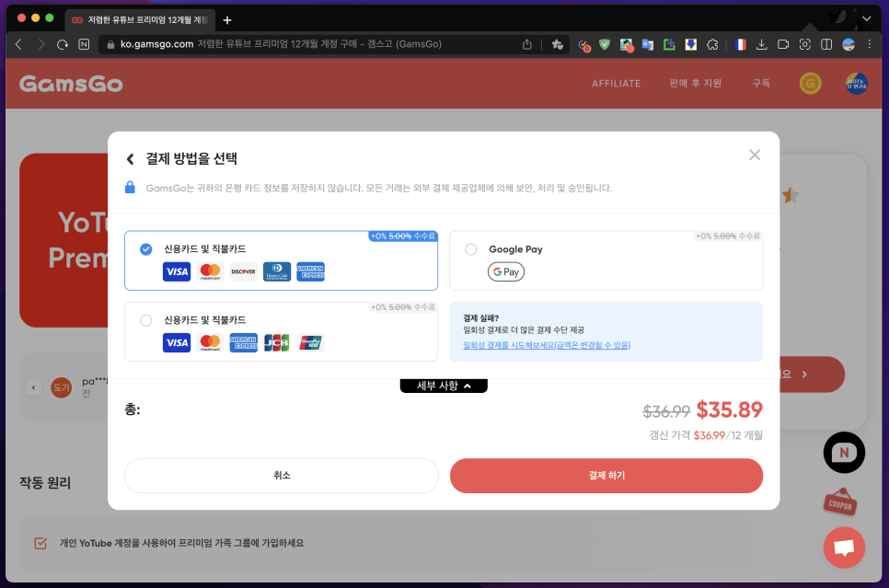This screenshot has width=889, height=588.
Task: Open the green shield extension icon
Action: pyautogui.click(x=605, y=44)
